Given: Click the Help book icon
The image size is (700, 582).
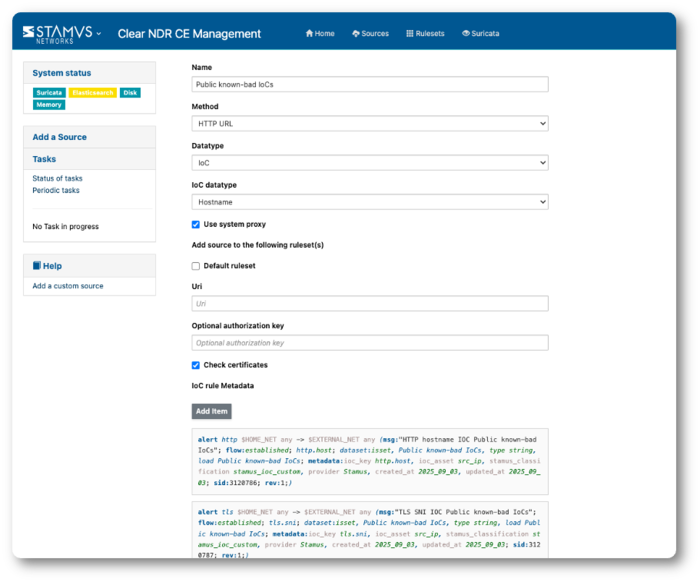Looking at the screenshot, I should [37, 266].
